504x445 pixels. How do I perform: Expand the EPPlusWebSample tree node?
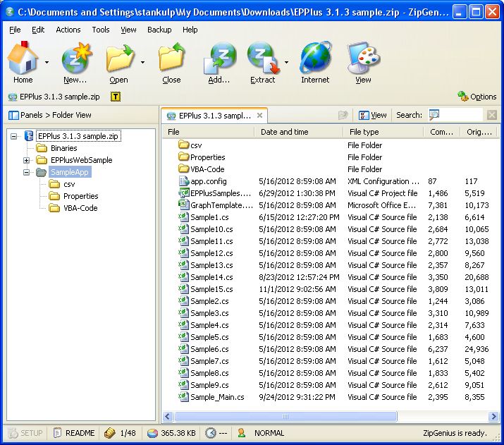27,160
